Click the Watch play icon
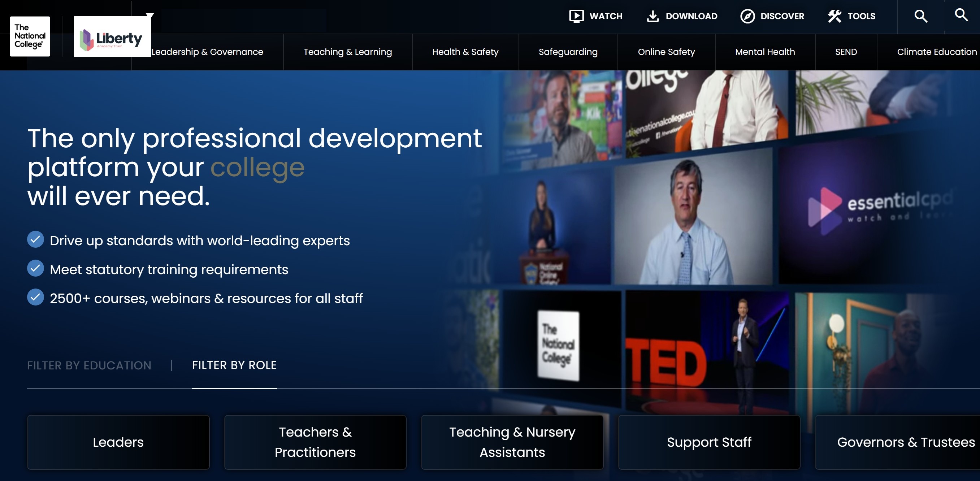 576,16
